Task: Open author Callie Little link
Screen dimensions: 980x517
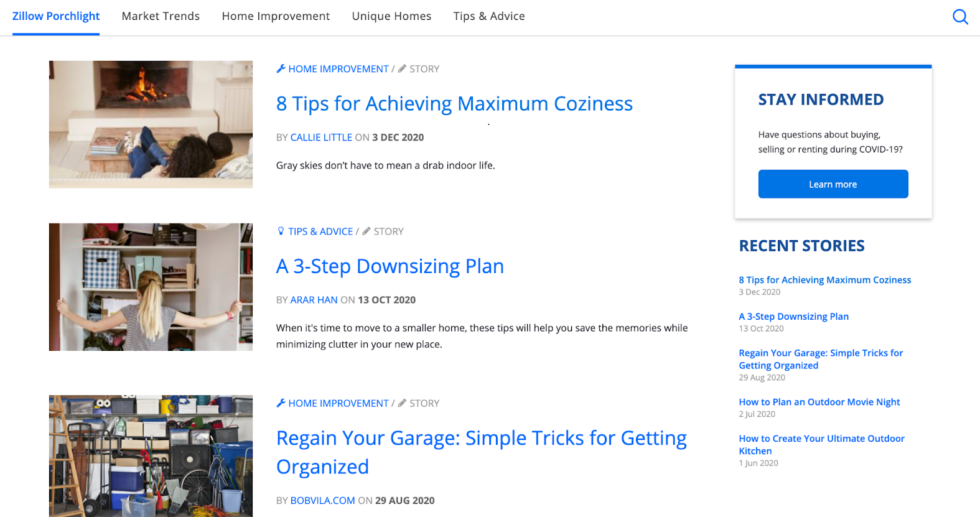Action: click(x=321, y=138)
